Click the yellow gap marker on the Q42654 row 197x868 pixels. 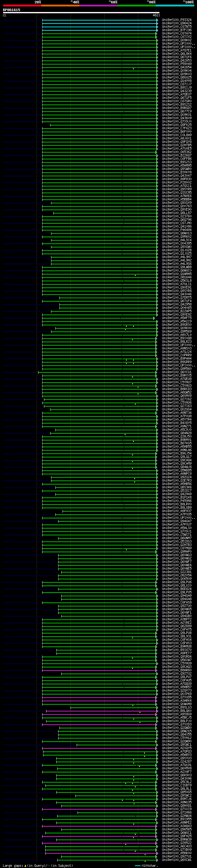[133, 68]
